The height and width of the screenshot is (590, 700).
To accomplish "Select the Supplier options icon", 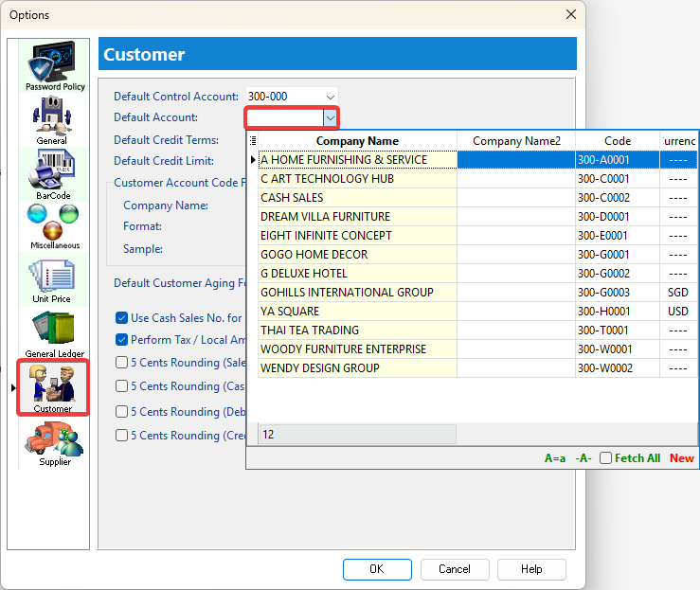I will (54, 440).
